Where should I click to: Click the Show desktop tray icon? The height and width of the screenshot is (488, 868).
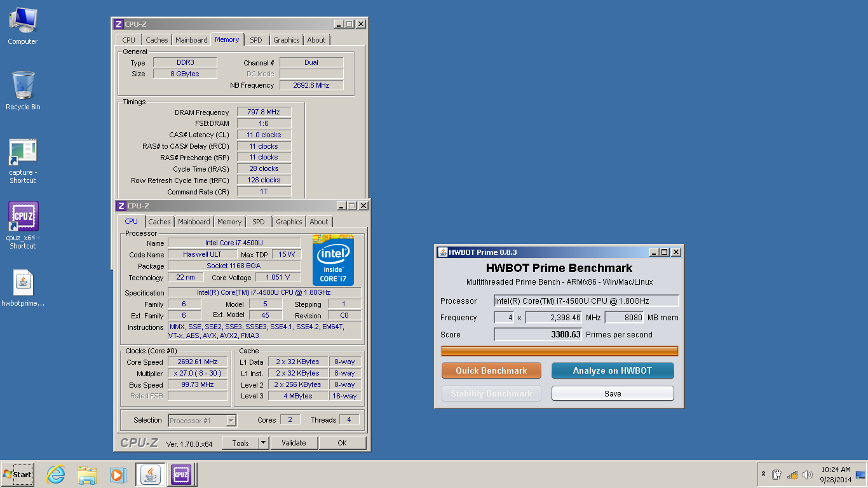860,474
